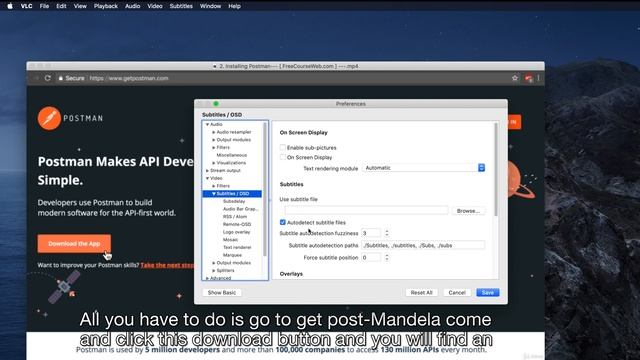Click the browser reload icon
This screenshot has height=360, width=640.
click(47, 78)
